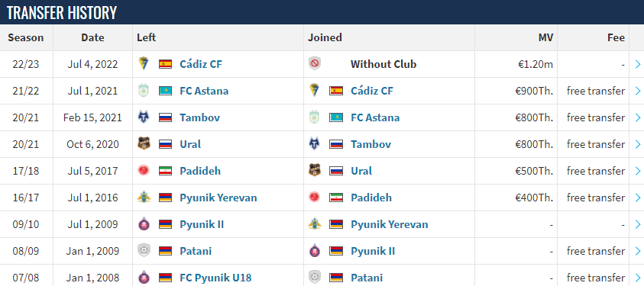Click the Kazakhstan flag beside FC Astana in the Joined column
Screen dimensions: 644x286
pos(336,117)
